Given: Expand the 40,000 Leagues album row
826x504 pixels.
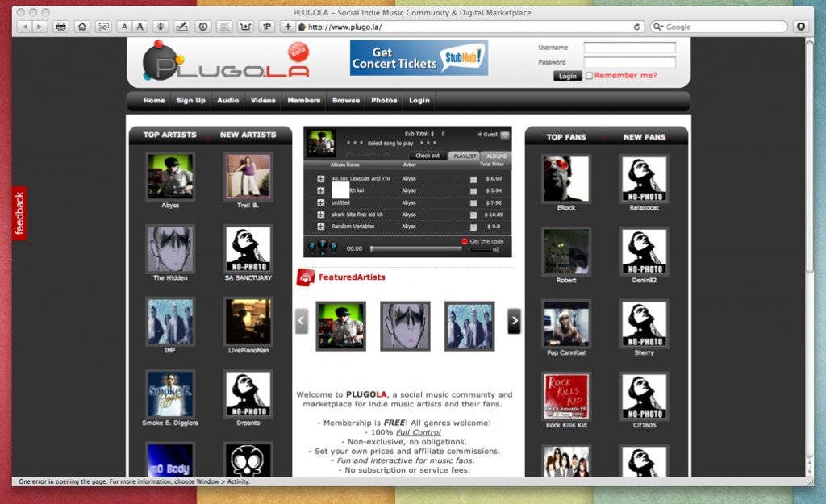Looking at the screenshot, I should point(320,179).
